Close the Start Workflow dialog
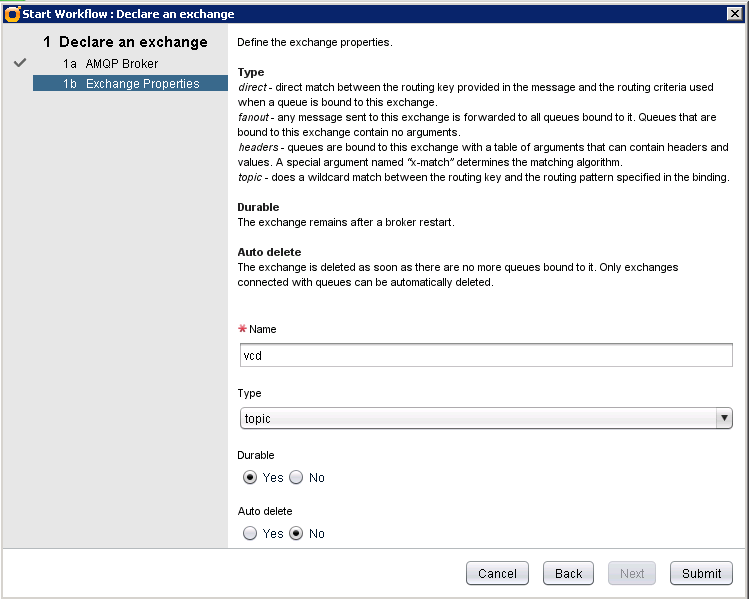Viewport: 749px width, 599px height. 733,13
